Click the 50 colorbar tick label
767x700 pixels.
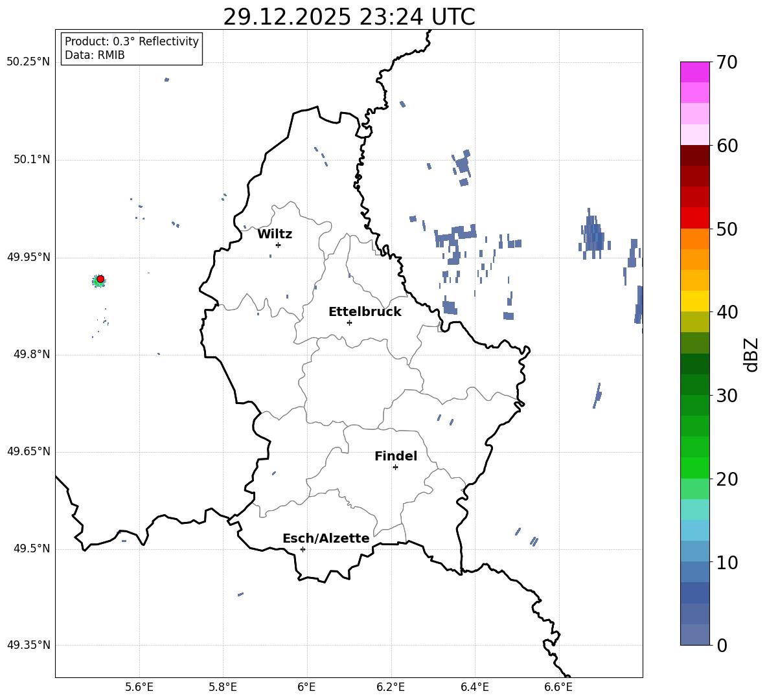tap(727, 229)
